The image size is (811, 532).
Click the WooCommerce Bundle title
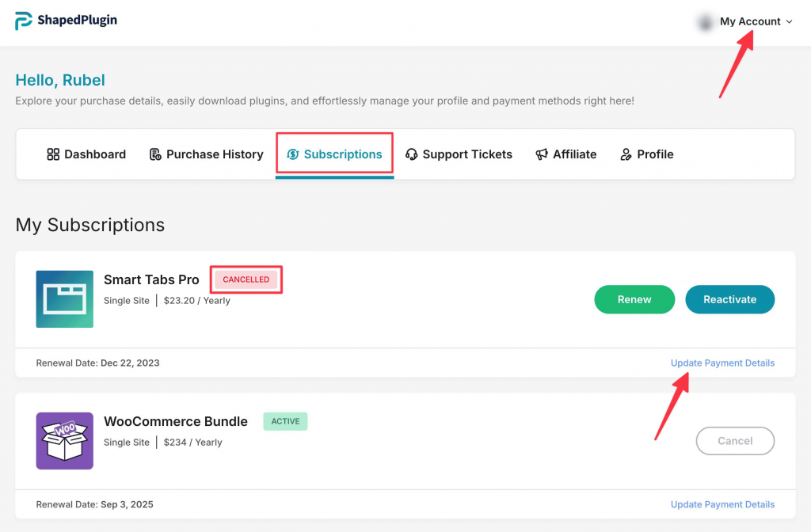pyautogui.click(x=176, y=421)
